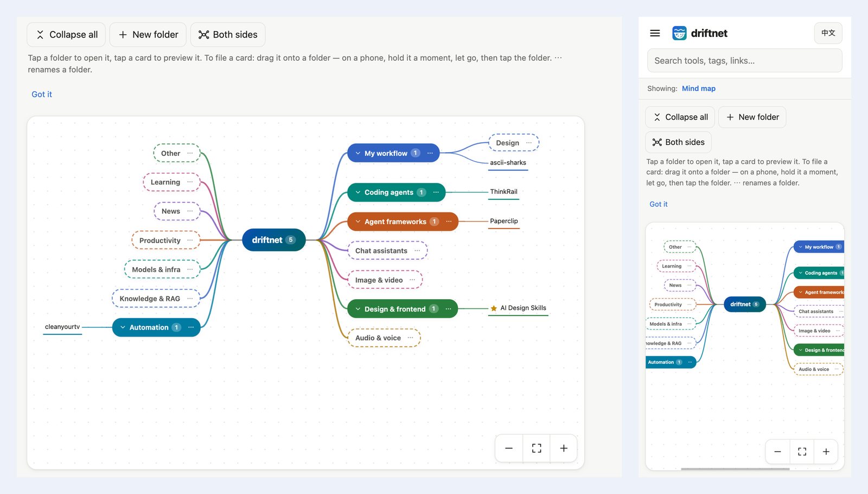Collapse the Coding agents folder chevron
This screenshot has width=868, height=494.
[x=358, y=193]
